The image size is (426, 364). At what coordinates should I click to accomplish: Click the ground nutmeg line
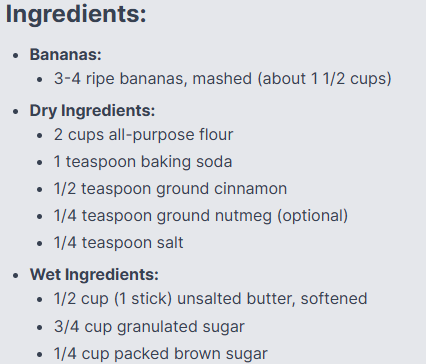click(201, 216)
